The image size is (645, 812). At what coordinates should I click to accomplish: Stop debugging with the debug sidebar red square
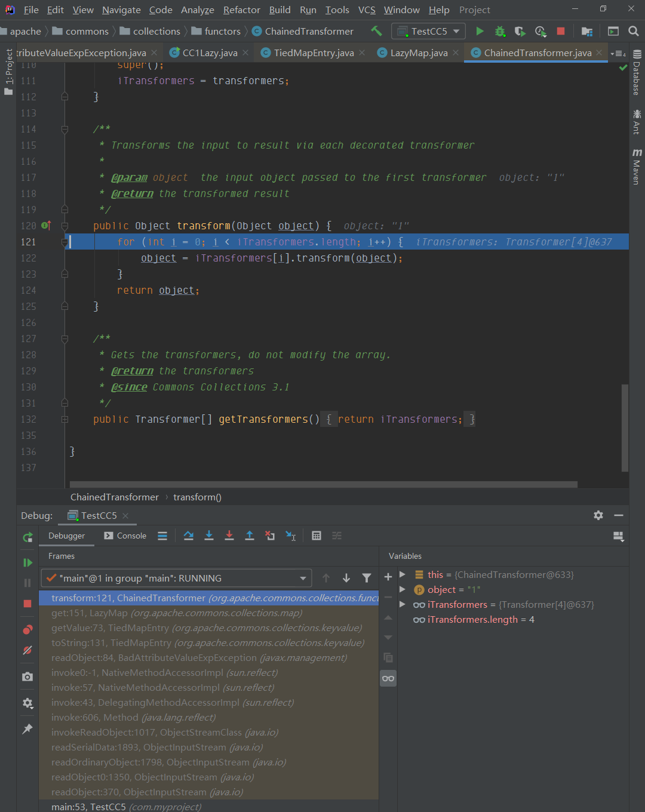pyautogui.click(x=27, y=604)
